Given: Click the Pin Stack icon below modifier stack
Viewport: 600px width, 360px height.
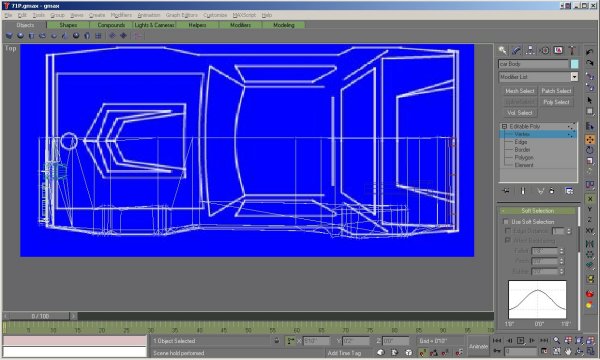Looking at the screenshot, I should (x=506, y=191).
